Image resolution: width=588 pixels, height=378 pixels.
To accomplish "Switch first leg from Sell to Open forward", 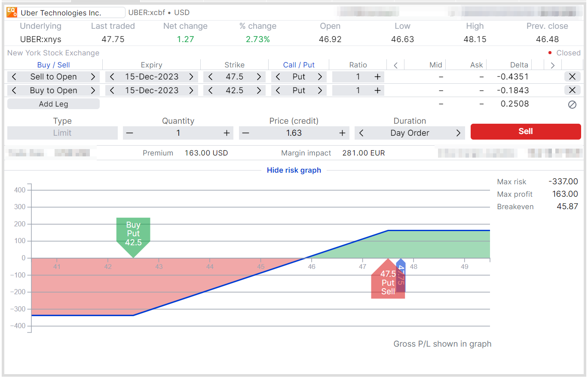I will coord(93,77).
